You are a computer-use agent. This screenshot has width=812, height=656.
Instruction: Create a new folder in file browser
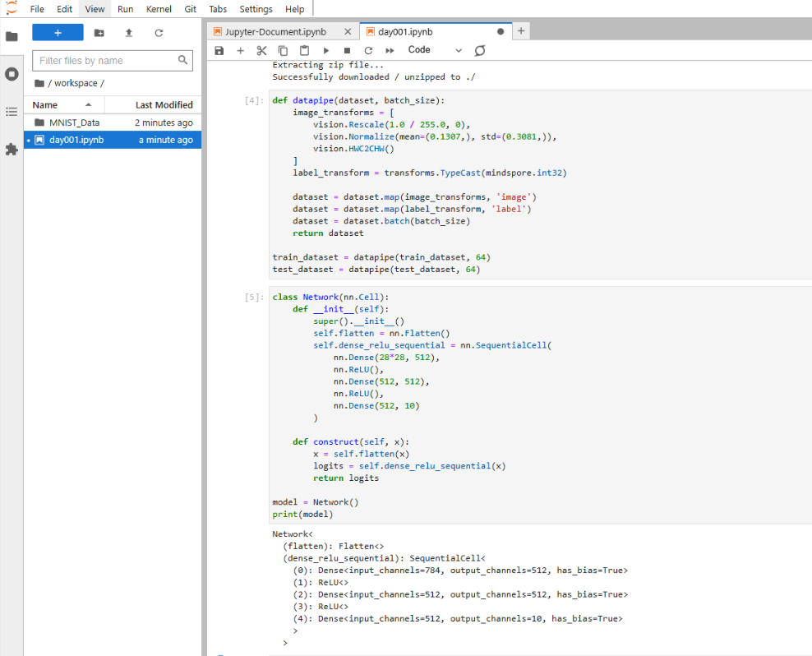coord(99,33)
